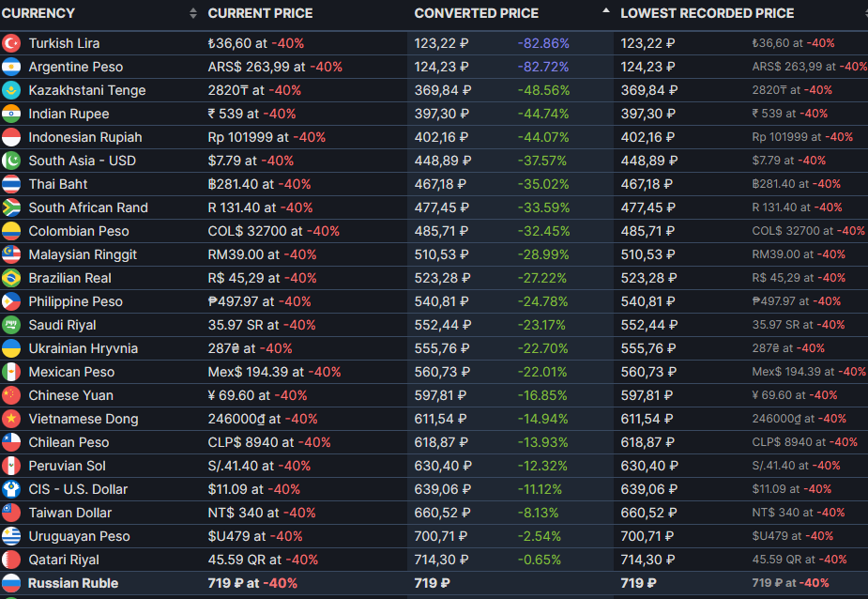Sort by the Currency column arrows
The width and height of the screenshot is (868, 599).
coord(192,13)
